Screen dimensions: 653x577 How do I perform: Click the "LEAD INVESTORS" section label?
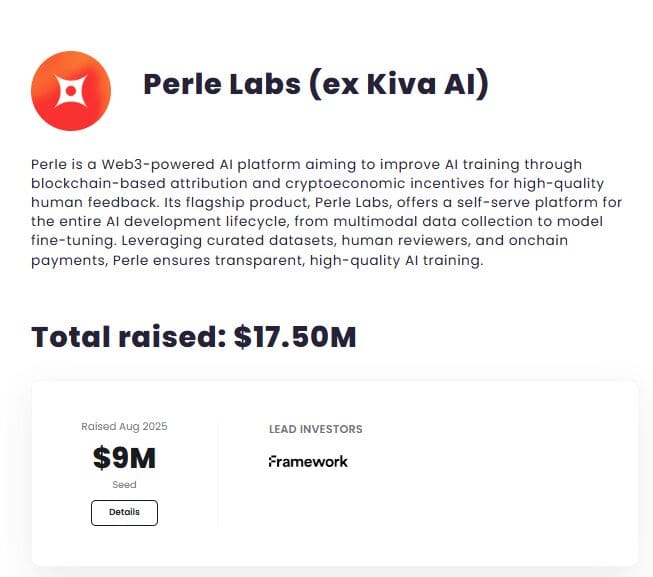(x=315, y=429)
